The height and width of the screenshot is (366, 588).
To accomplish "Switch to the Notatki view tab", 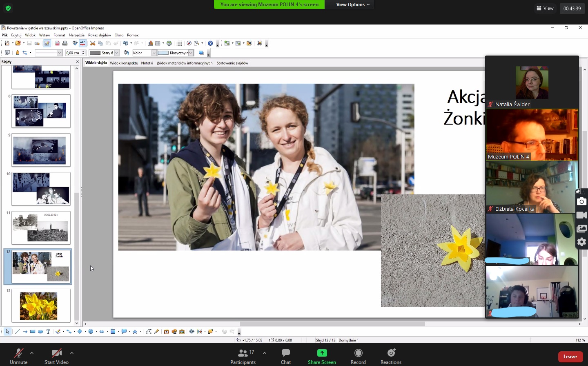I will tap(147, 63).
